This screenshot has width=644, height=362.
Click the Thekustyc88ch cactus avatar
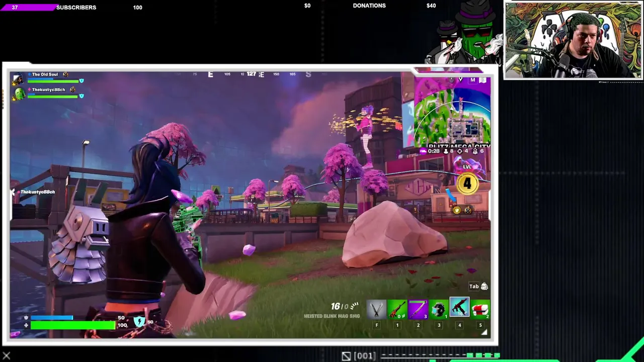(19, 94)
